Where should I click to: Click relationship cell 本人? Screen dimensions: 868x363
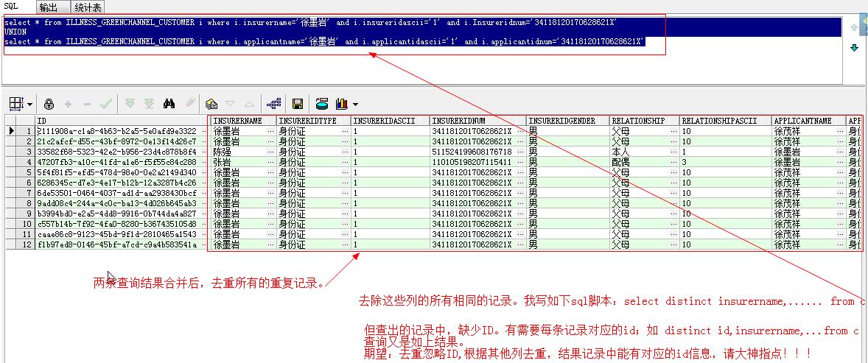(620, 152)
